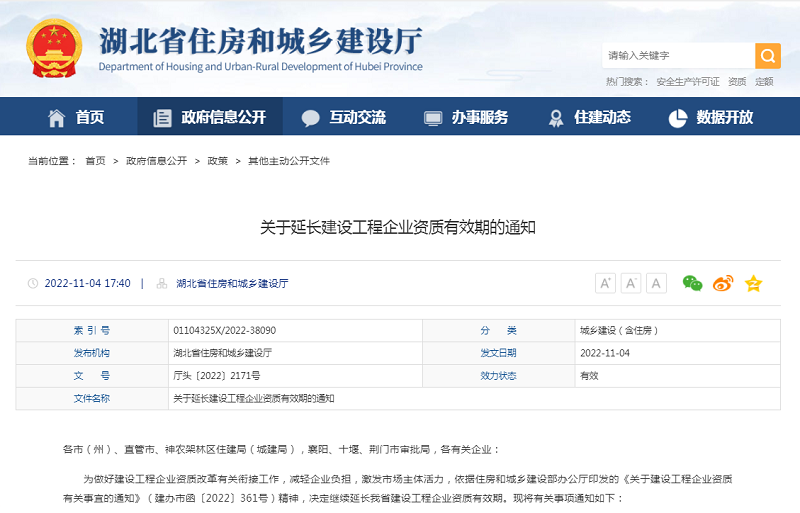Image resolution: width=800 pixels, height=513 pixels.
Task: Go to 其他主动公开文件 in the breadcrumb
Action: [x=289, y=161]
